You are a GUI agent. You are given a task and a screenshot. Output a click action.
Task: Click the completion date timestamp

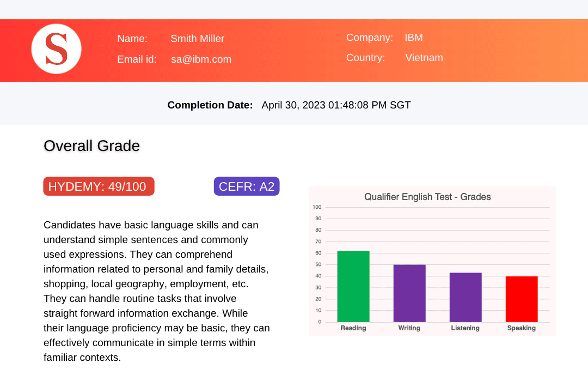(x=336, y=105)
